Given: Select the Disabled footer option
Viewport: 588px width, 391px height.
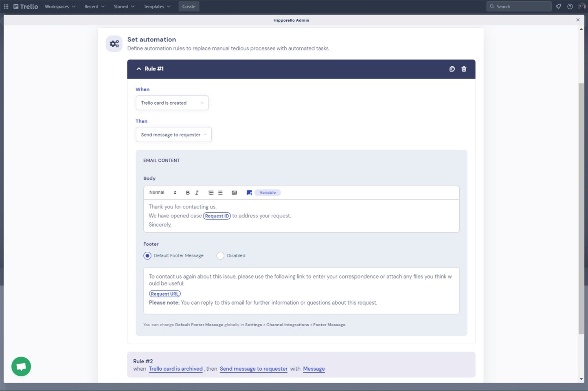Looking at the screenshot, I should point(220,256).
